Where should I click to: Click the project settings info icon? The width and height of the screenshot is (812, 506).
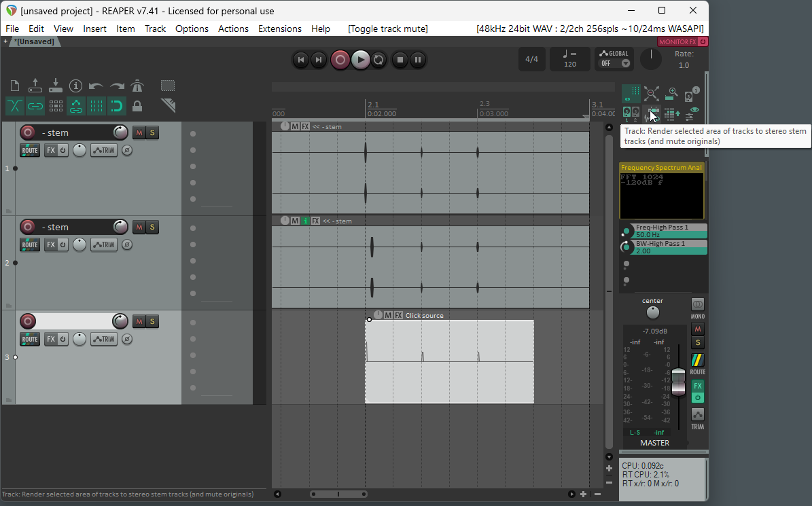[76, 86]
